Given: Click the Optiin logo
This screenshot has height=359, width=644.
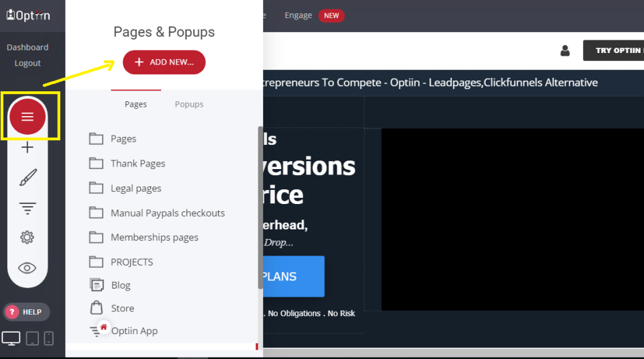Looking at the screenshot, I should coord(28,15).
